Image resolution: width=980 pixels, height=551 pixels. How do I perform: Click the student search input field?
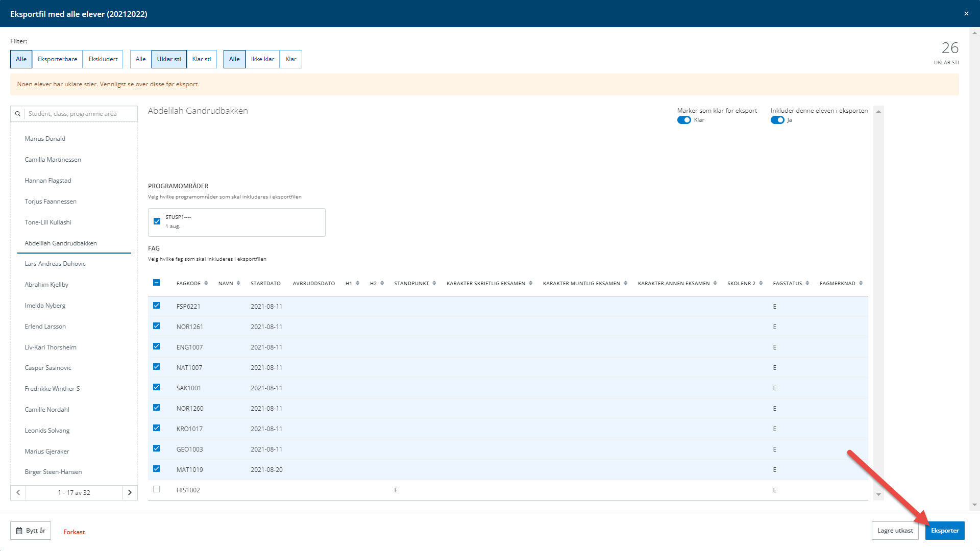(81, 114)
